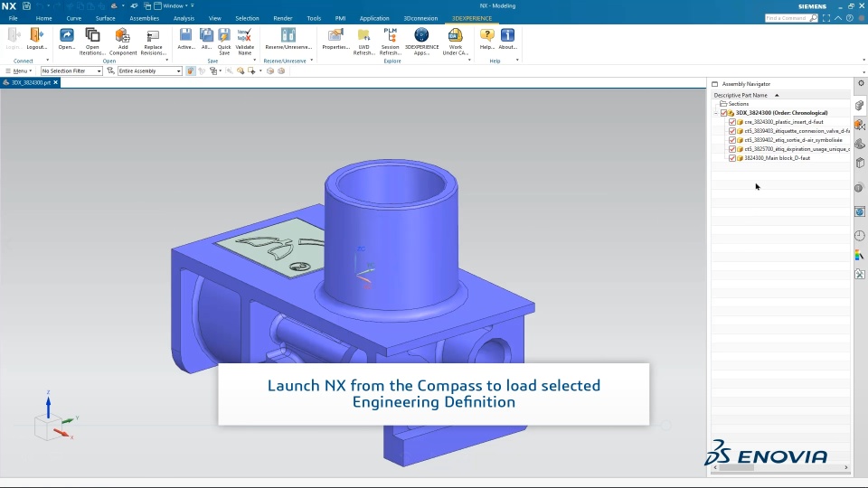
Task: Open the File menu
Action: tap(13, 18)
